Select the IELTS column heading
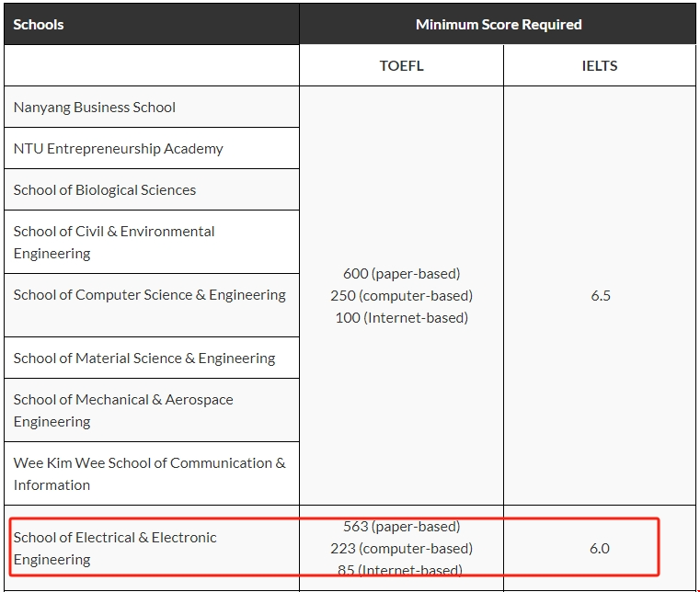Image resolution: width=700 pixels, height=592 pixels. coord(600,66)
